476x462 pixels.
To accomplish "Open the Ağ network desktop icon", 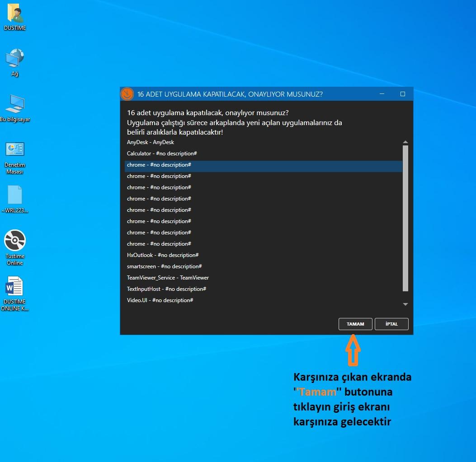I will 14,62.
